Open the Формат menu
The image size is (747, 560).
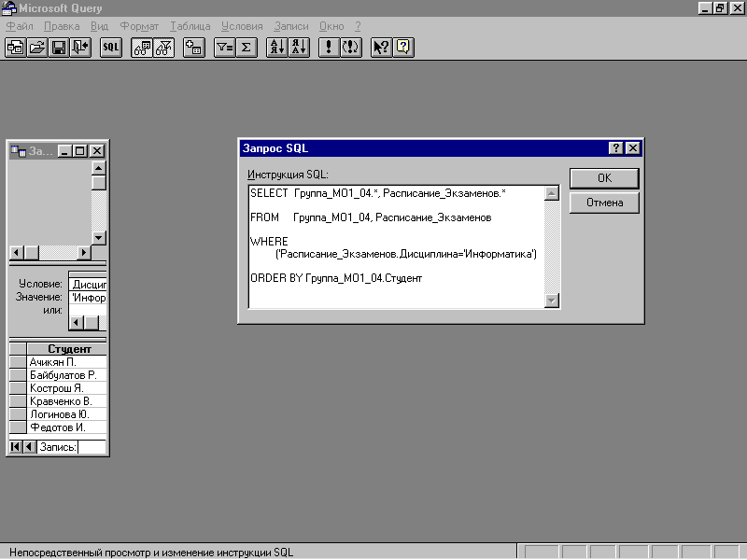click(x=139, y=26)
